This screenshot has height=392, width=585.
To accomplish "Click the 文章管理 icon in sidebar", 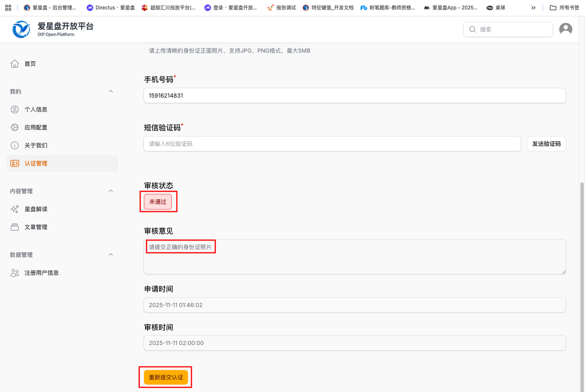I will coord(15,227).
